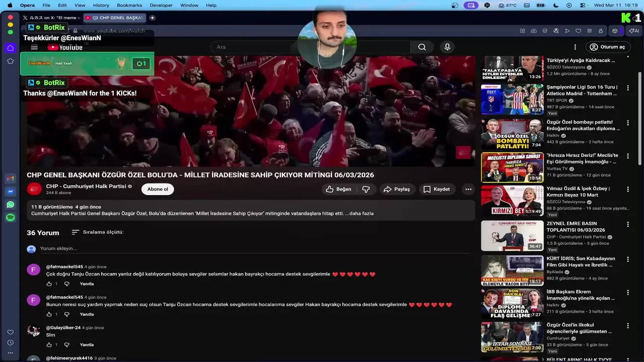Image resolution: width=644 pixels, height=362 pixels.
Task: Click the Oturum aç sign-in button
Action: tap(607, 47)
